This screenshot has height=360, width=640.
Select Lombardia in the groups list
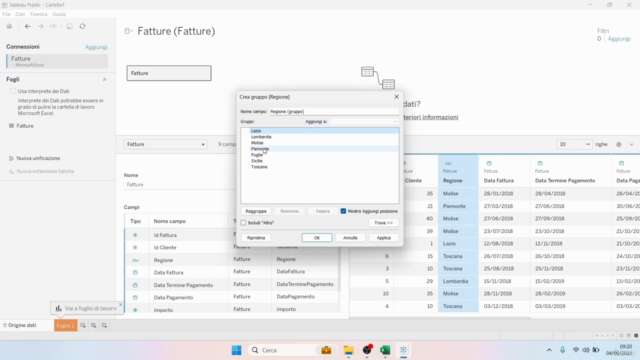click(261, 137)
